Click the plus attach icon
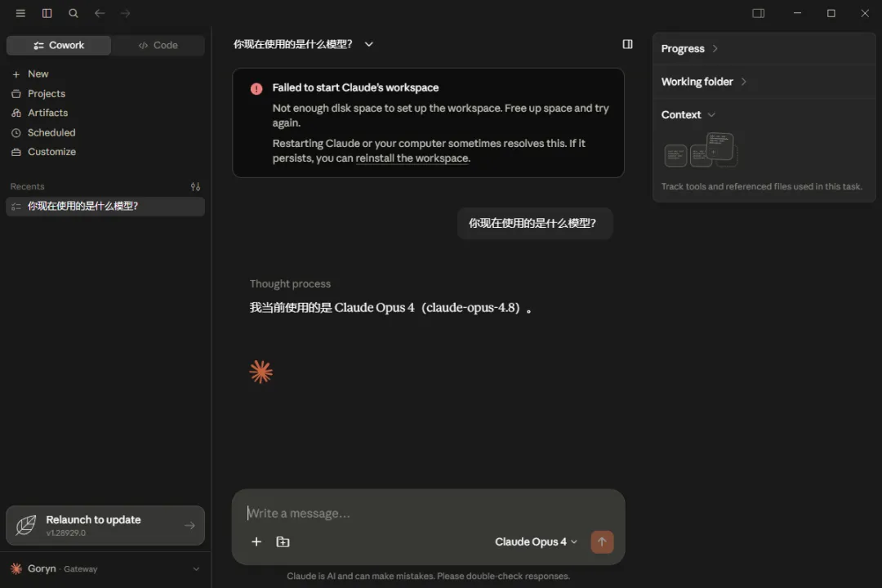 (256, 541)
